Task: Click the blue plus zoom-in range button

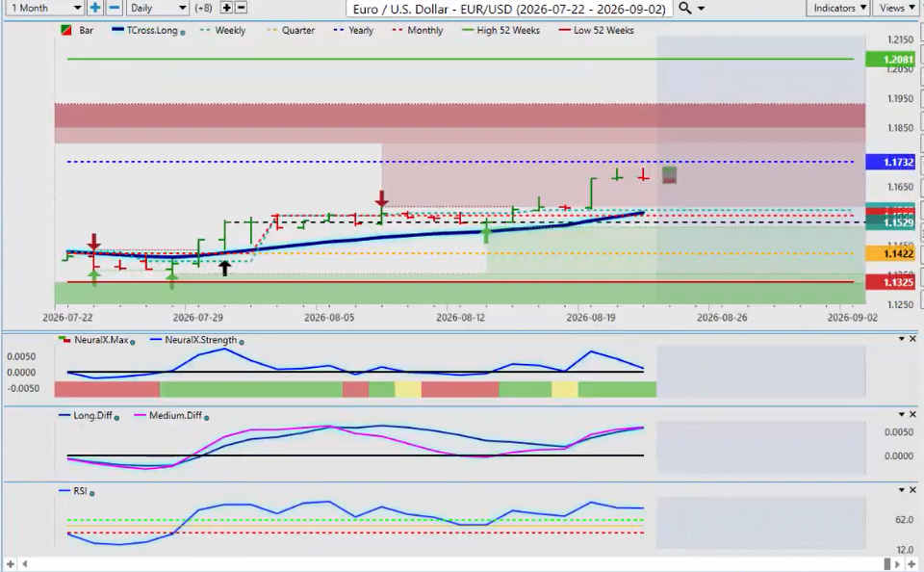Action: (x=95, y=8)
